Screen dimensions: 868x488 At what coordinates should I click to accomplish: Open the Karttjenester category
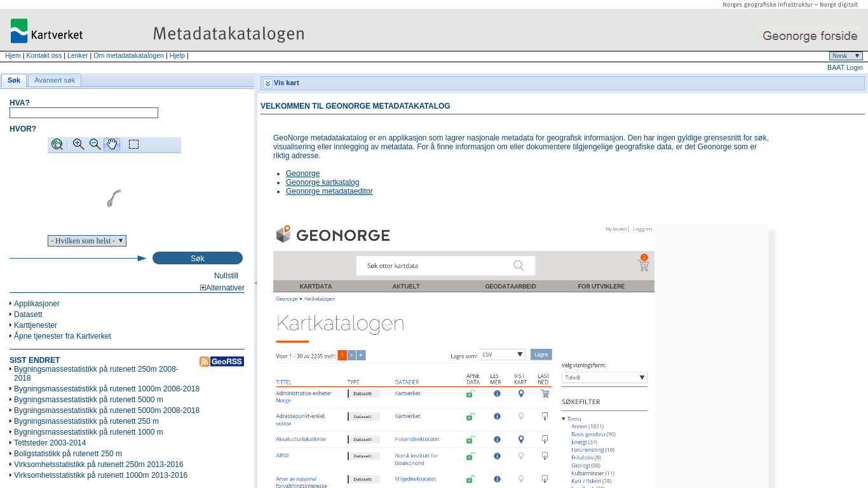point(36,325)
